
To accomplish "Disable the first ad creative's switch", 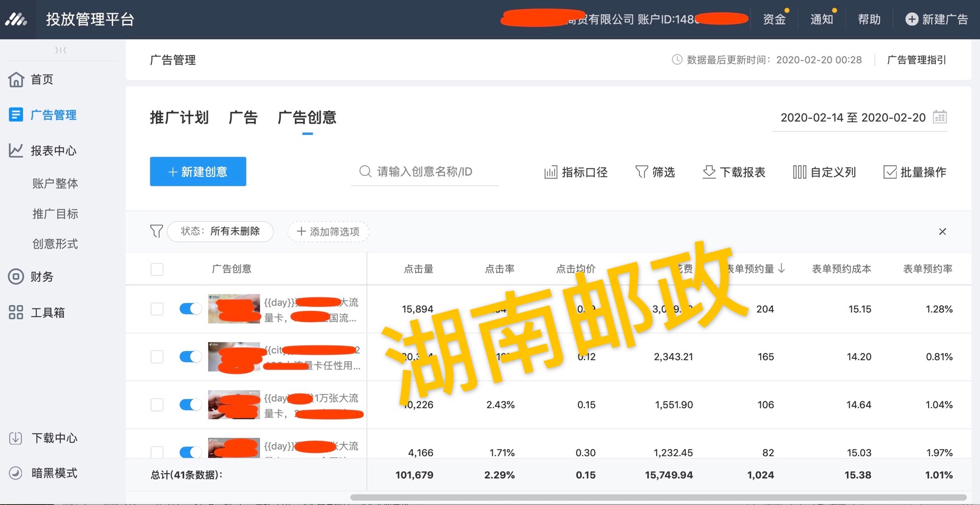I will pyautogui.click(x=190, y=308).
